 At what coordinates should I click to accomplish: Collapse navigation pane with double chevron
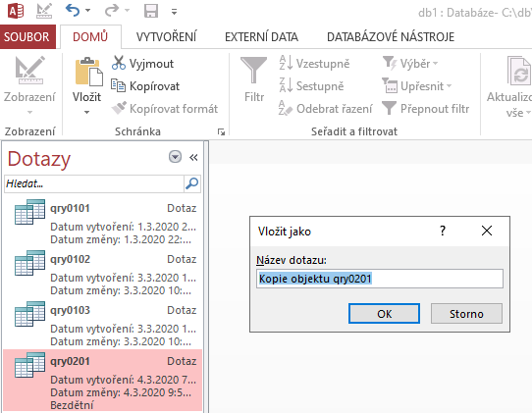click(193, 158)
